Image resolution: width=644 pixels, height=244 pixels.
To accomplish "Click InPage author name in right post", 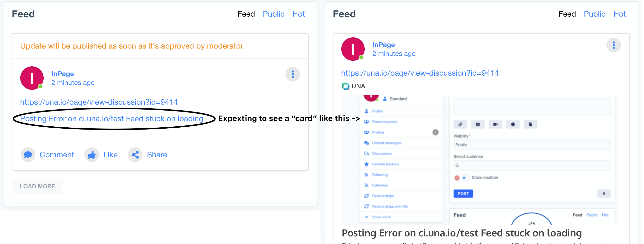I will click(x=383, y=45).
